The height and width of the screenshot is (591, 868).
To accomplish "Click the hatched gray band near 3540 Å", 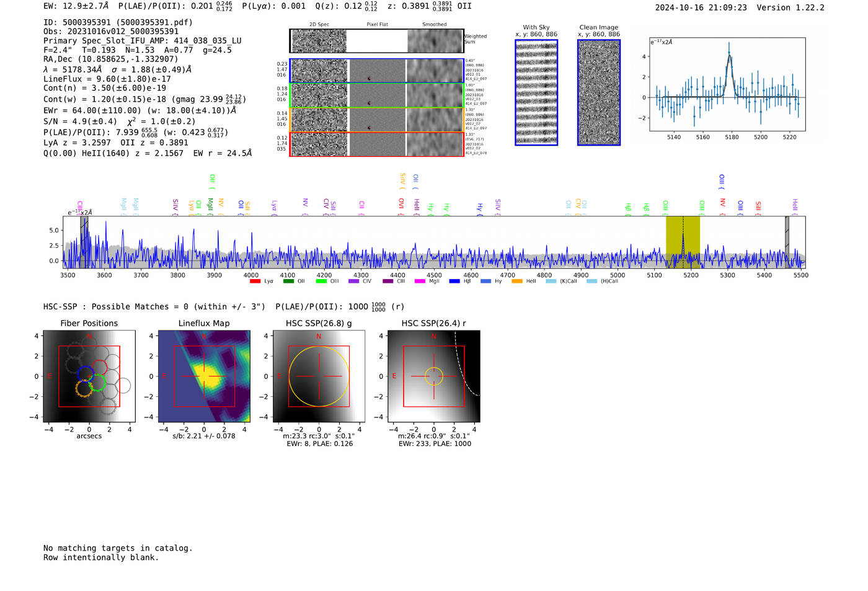I will (x=84, y=242).
